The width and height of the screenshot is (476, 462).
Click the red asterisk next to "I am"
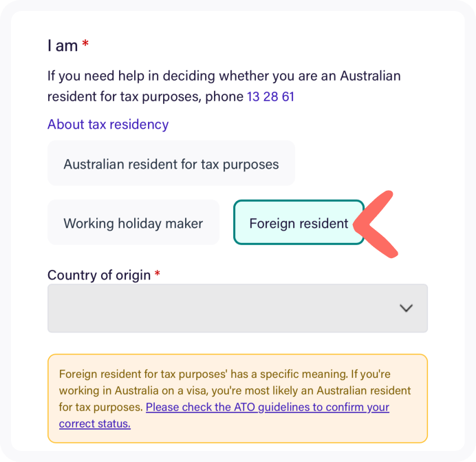coord(85,45)
